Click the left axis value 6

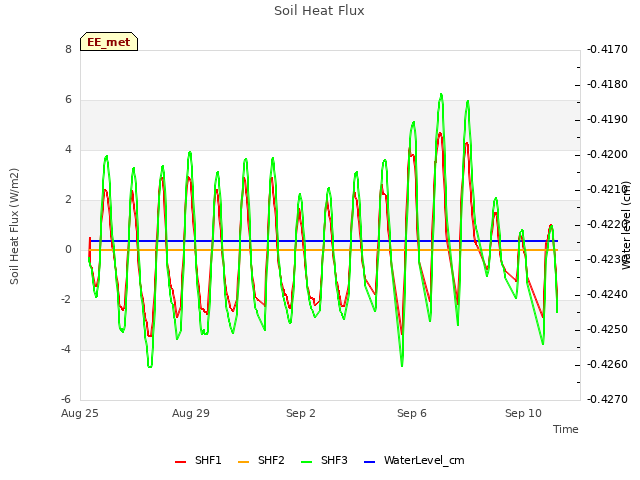coord(68,100)
